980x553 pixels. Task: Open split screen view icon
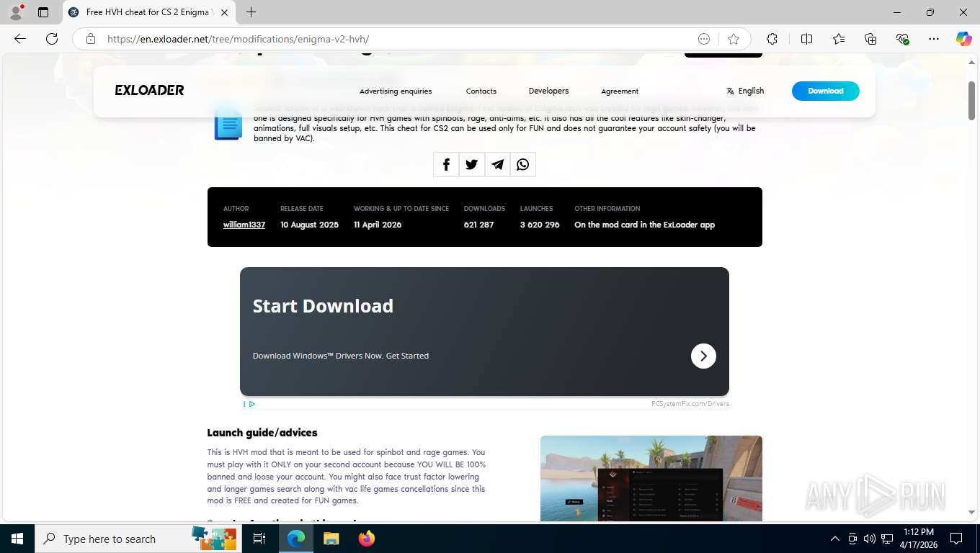point(806,39)
